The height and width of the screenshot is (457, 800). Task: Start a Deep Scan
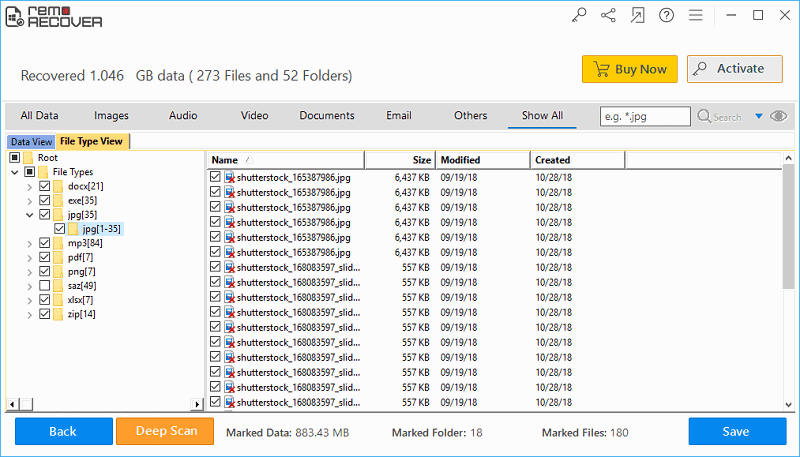[165, 431]
